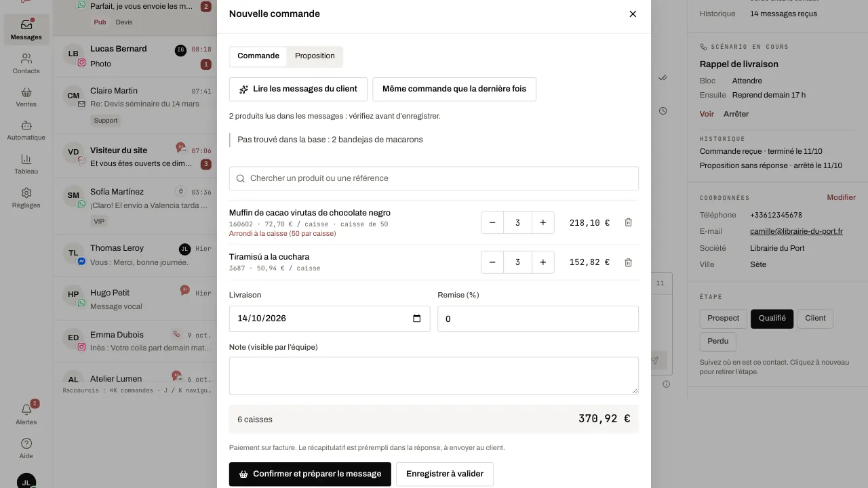This screenshot has width=868, height=488.
Task: Toggle the Qualifié stage
Action: tap(772, 319)
